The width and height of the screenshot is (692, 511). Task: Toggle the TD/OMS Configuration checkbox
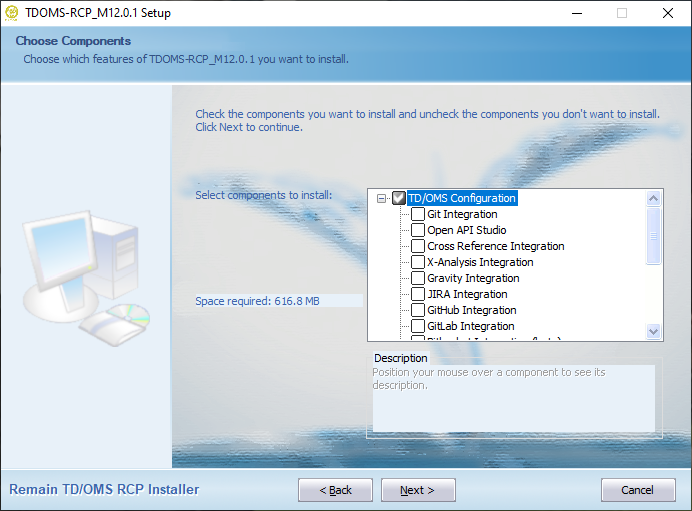pyautogui.click(x=399, y=198)
